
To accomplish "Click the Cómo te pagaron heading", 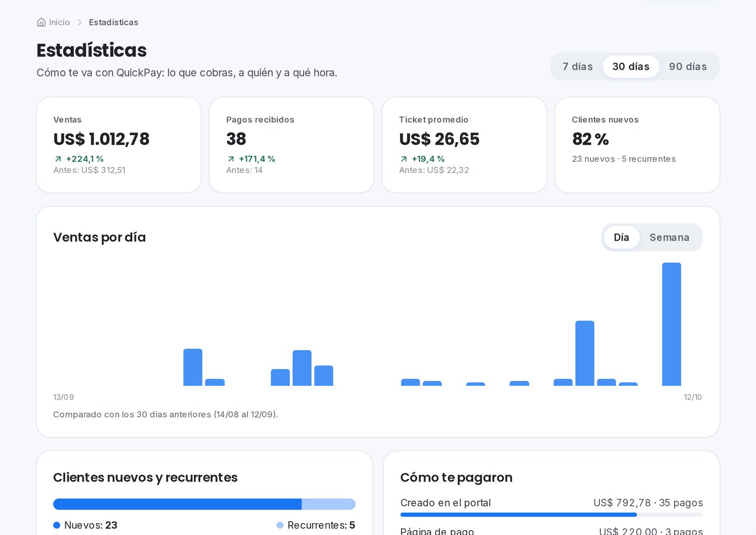I will point(456,478).
